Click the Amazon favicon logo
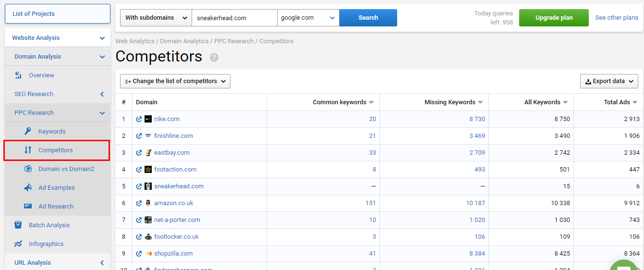Viewport: 644px width, 270px height. click(x=148, y=203)
